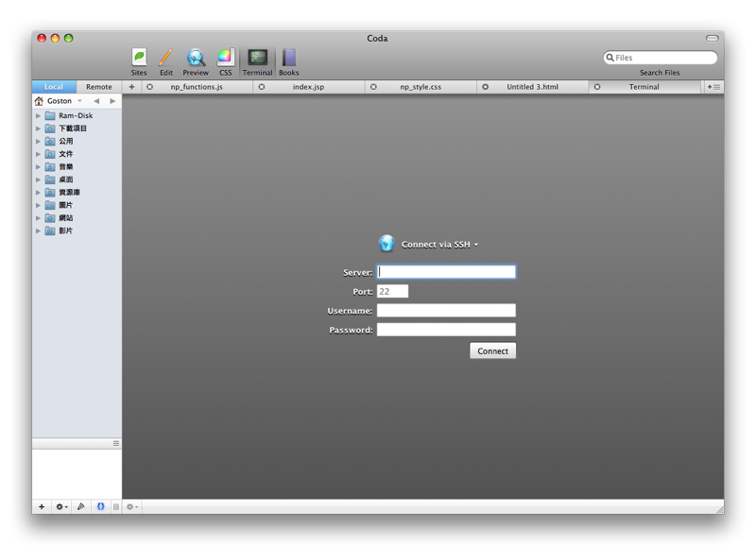This screenshot has width=756, height=546.
Task: Select the Terminal toolbar icon
Action: click(257, 59)
